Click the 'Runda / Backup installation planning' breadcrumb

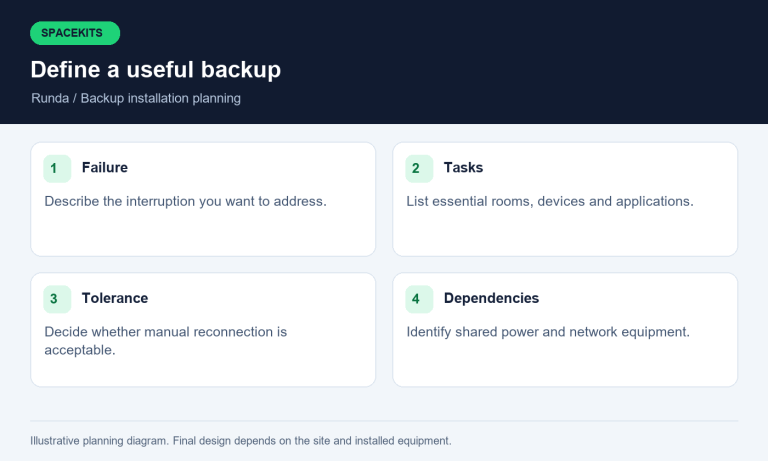(x=136, y=98)
